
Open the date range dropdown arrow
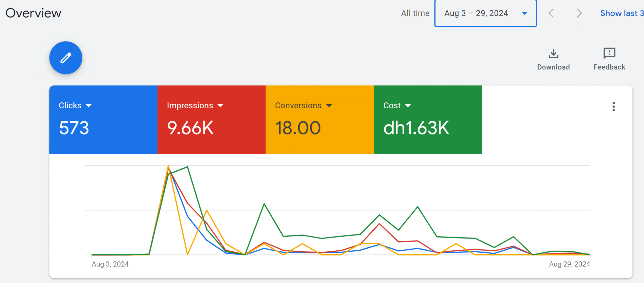(x=525, y=13)
